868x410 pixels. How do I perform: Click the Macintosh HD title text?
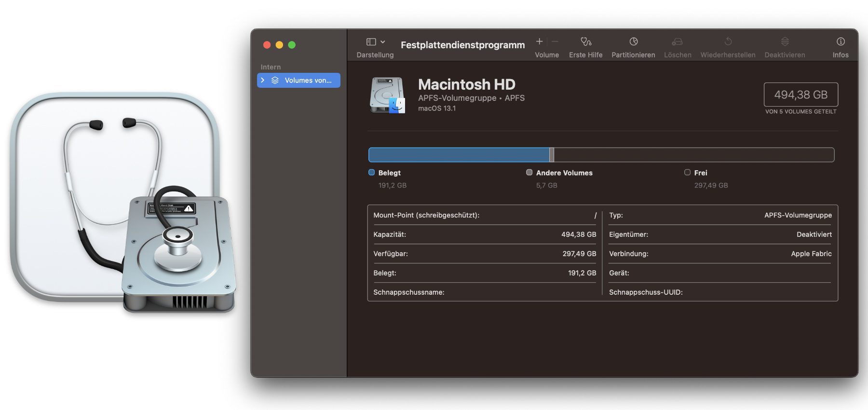466,84
